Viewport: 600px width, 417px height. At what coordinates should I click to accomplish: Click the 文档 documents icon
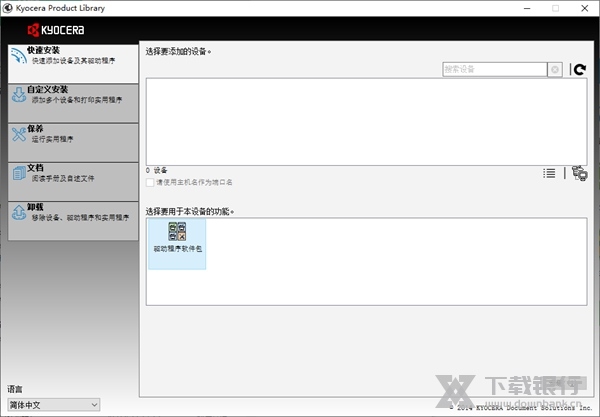[19, 174]
